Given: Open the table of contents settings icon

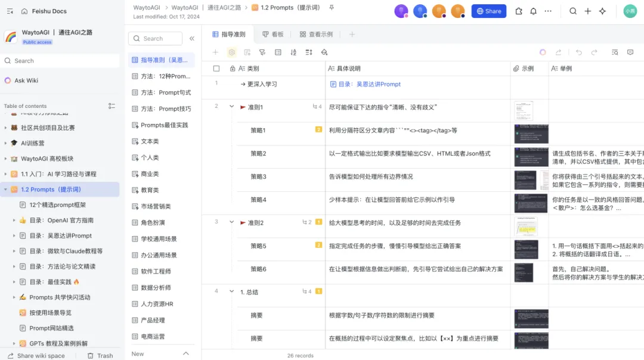Looking at the screenshot, I should (x=112, y=106).
